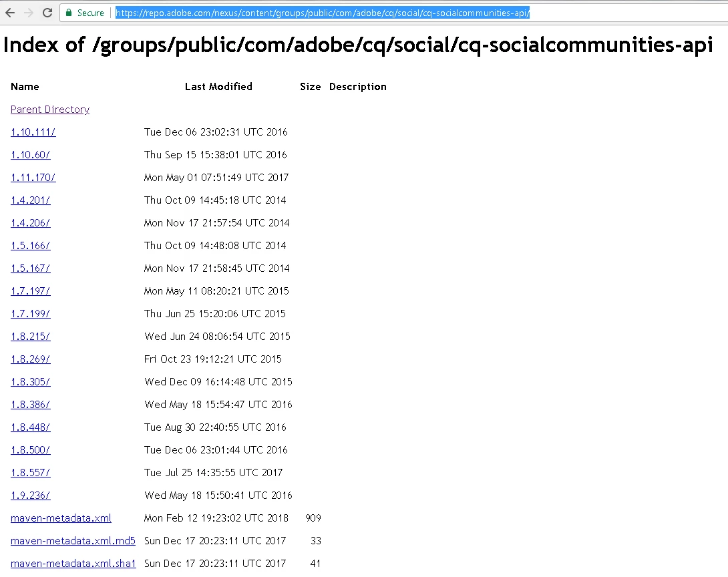Open the 1.11.170/ folder

point(33,178)
